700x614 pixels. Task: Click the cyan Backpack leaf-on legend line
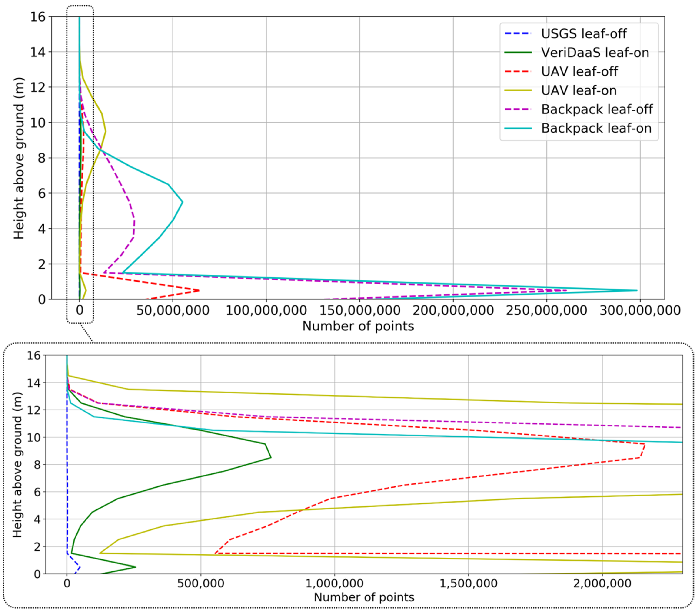coord(518,128)
